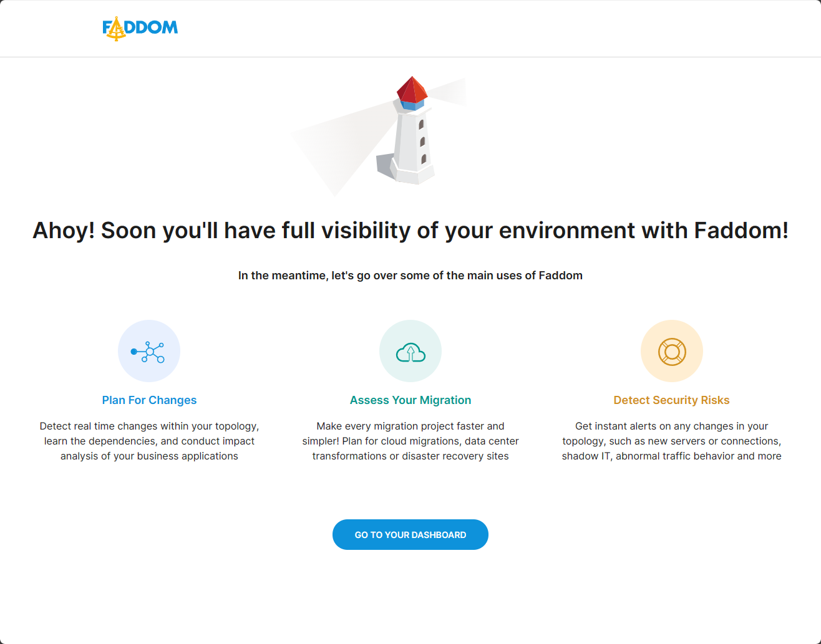Click the bottom window of the lighthouse tower

(x=424, y=159)
